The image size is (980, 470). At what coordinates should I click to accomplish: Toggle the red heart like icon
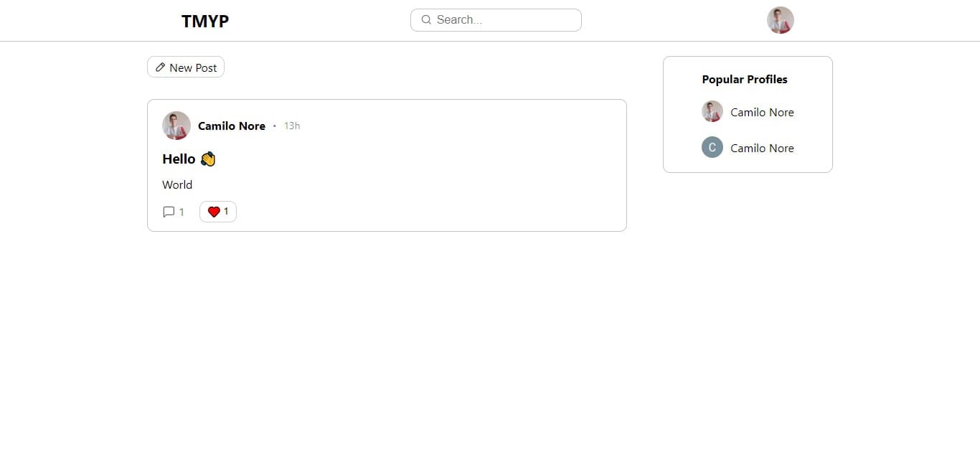[x=213, y=212]
